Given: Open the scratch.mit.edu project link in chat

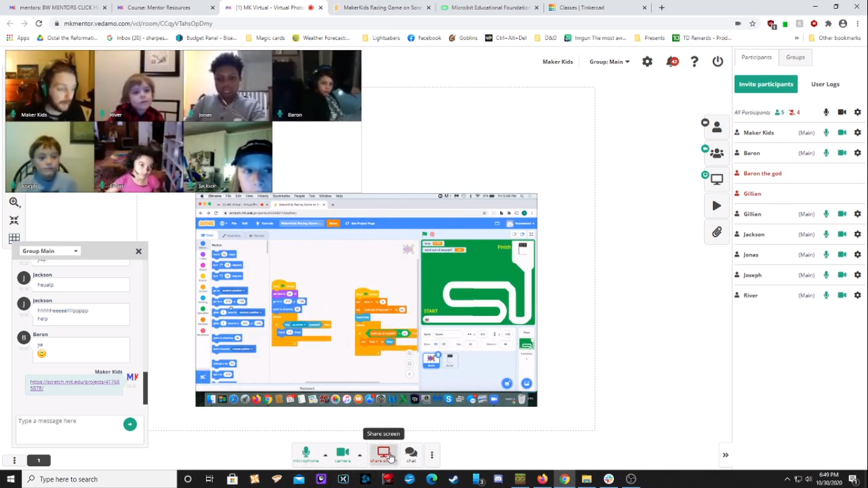Looking at the screenshot, I should (74, 385).
